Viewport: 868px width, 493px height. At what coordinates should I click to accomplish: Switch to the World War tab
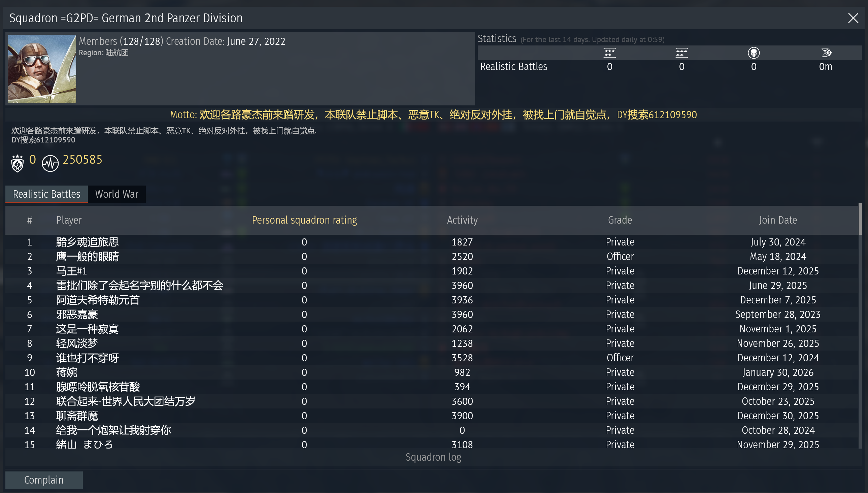pos(117,194)
